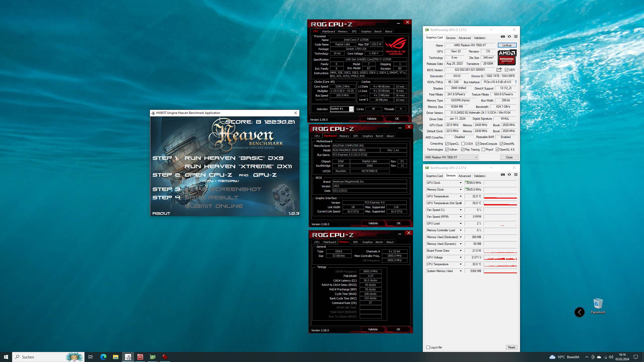Open hamburger menu in GPU-Z Sensors window
This screenshot has width=644, height=362.
pos(516,174)
